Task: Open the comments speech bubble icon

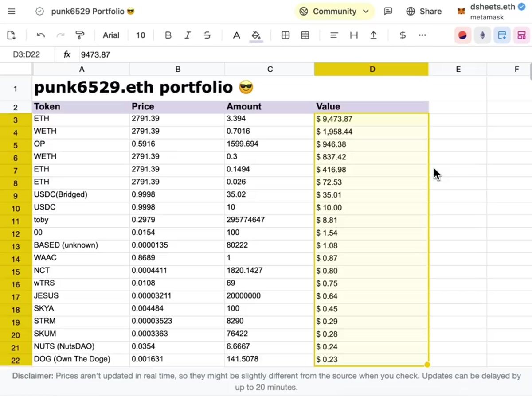Action: coord(388,12)
